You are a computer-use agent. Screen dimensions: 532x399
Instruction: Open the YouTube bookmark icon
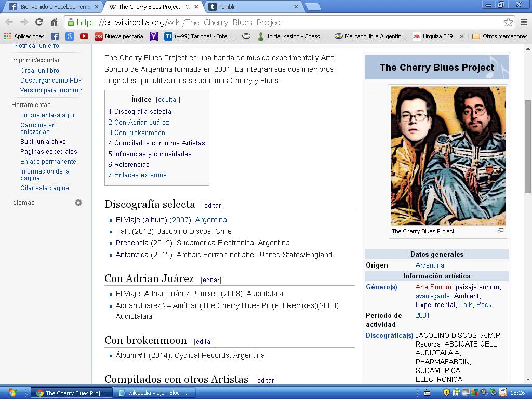84,36
